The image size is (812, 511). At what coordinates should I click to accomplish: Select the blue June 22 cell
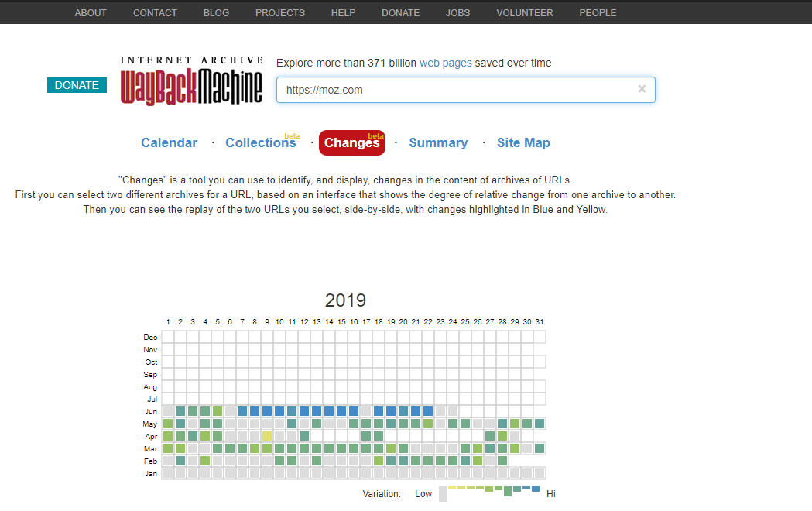pos(428,411)
